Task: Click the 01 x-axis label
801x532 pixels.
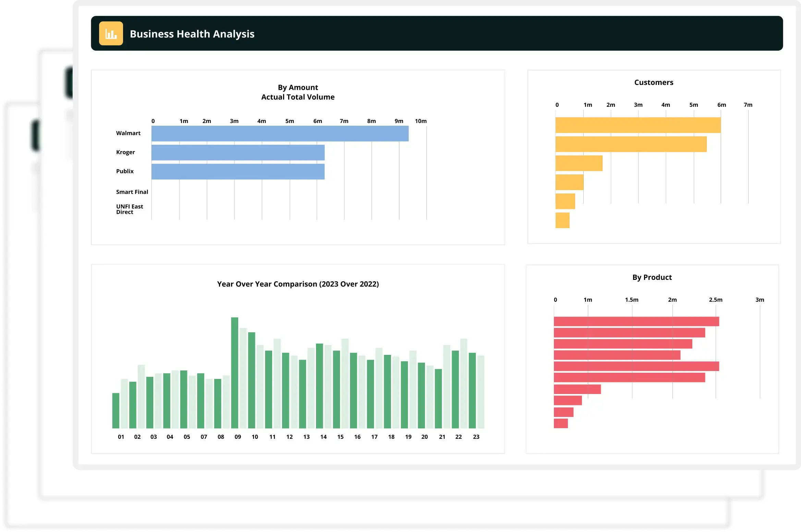Action: 121,437
